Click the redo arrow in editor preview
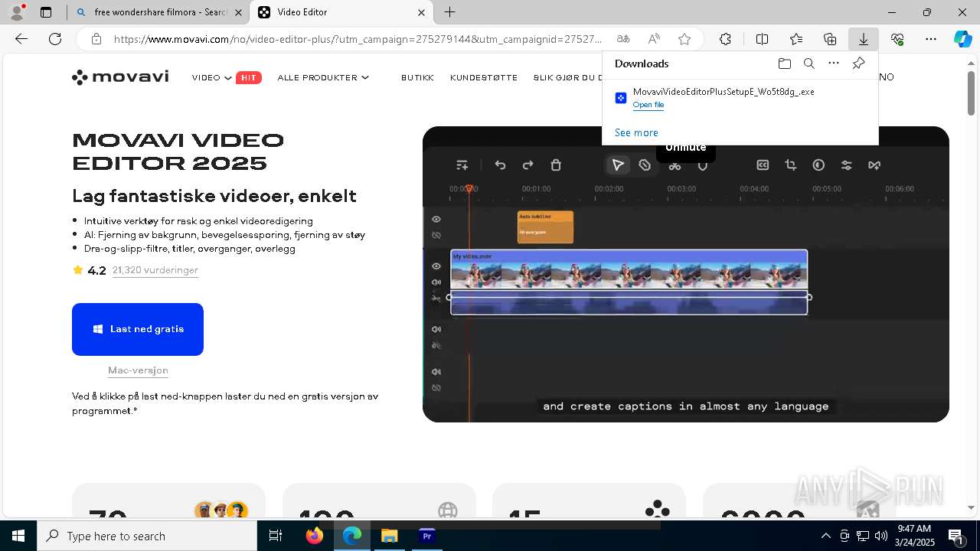 pos(528,165)
